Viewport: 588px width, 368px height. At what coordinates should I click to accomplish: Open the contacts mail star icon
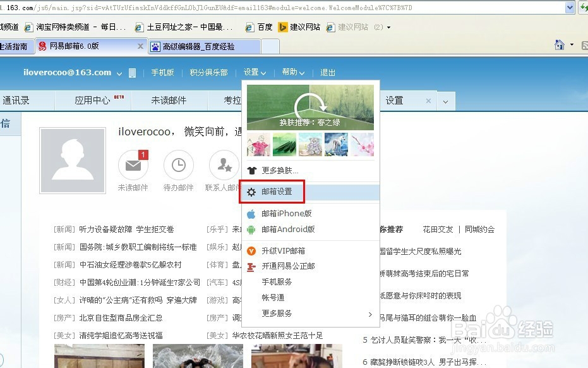coord(224,165)
